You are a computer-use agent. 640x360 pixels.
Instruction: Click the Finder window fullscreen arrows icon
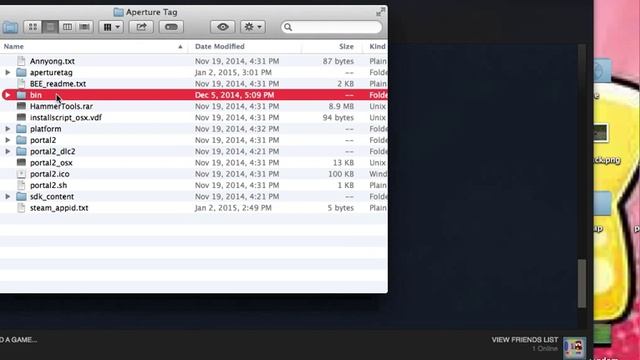click(380, 12)
